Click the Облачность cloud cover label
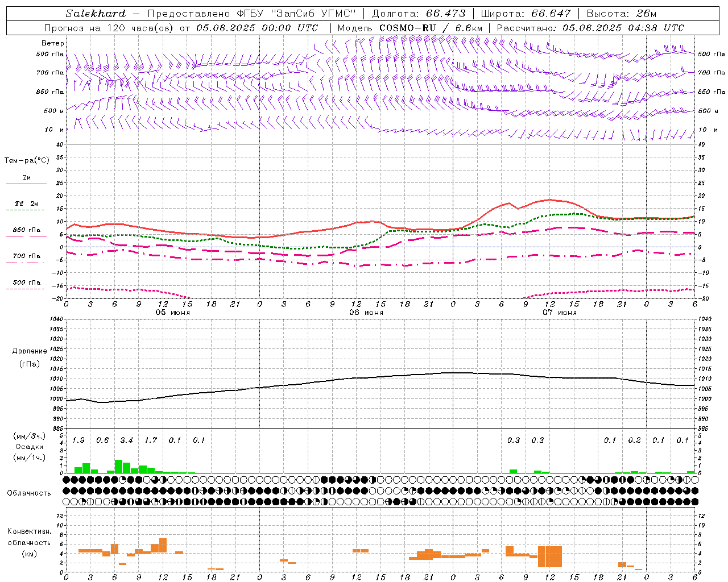The image size is (728, 582). pos(29,493)
